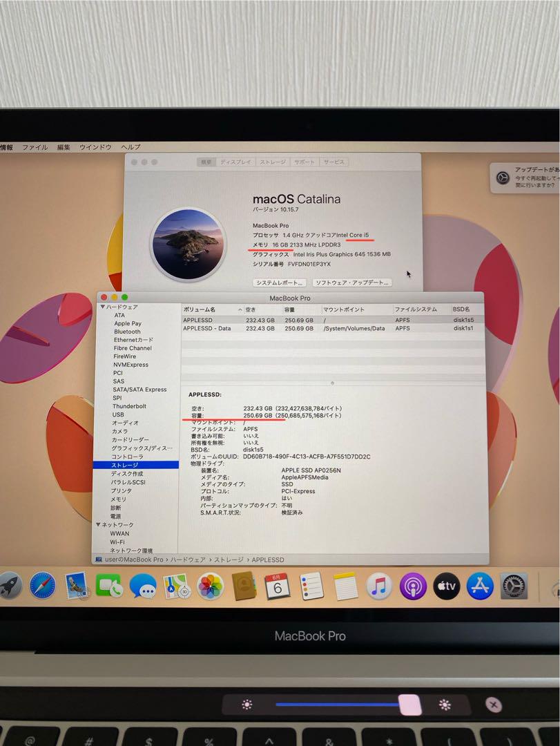560x746 pixels.
Task: Select プリンタ in sidebar
Action: (x=121, y=490)
